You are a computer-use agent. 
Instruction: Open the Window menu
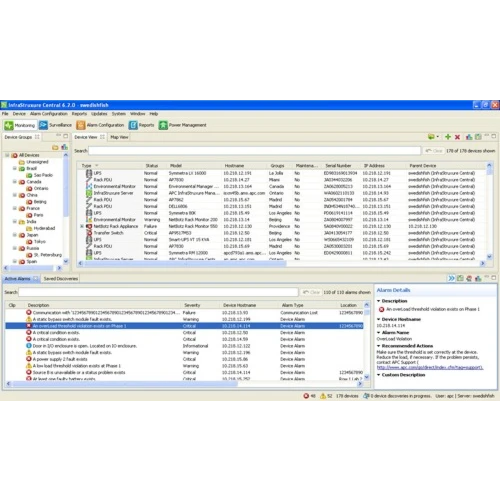(x=137, y=114)
